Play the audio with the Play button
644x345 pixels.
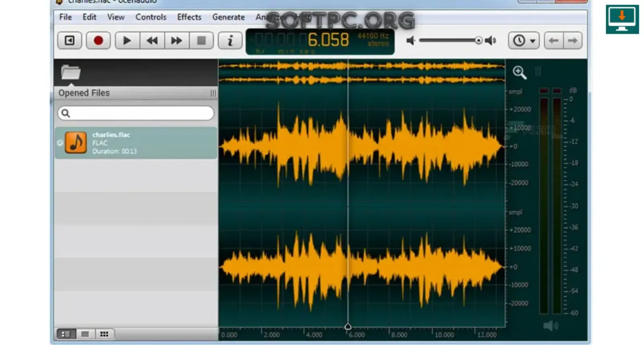(x=127, y=41)
